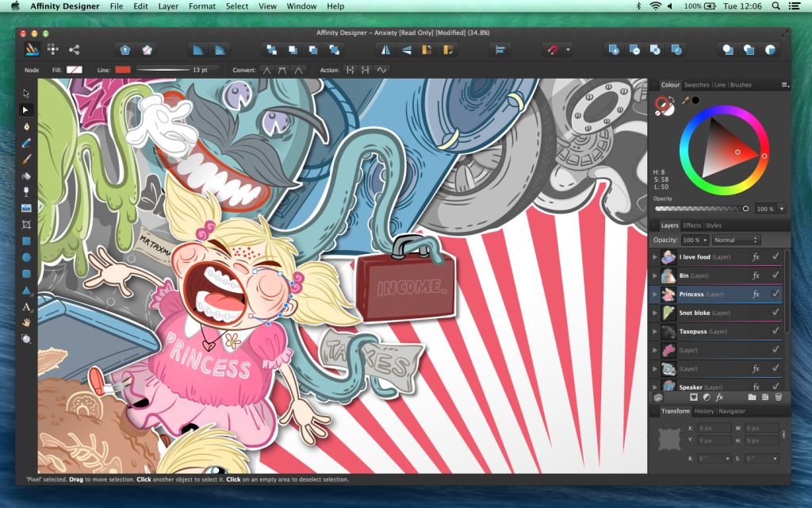This screenshot has height=508, width=812.
Task: Uncheck visibility of I love food layer
Action: (x=775, y=256)
